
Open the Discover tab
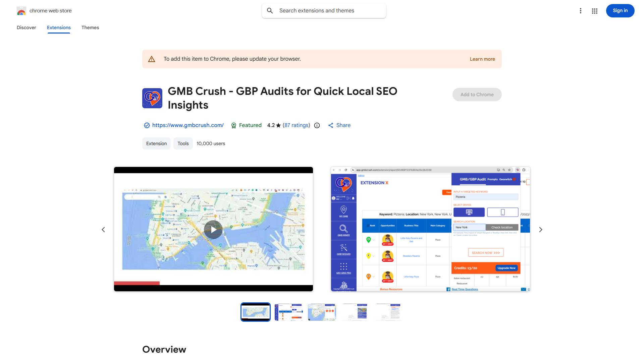click(x=26, y=27)
